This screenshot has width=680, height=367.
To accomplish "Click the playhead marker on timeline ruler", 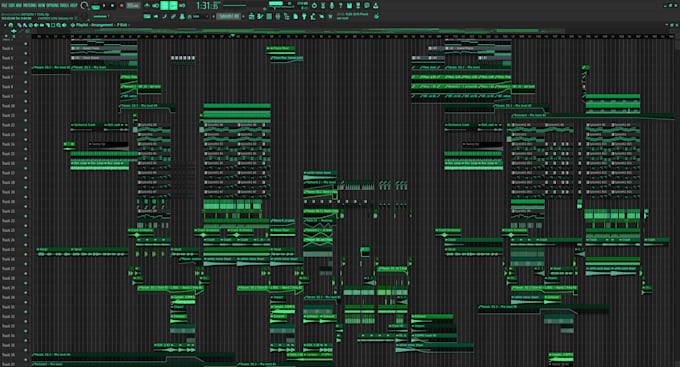I will (233, 35).
